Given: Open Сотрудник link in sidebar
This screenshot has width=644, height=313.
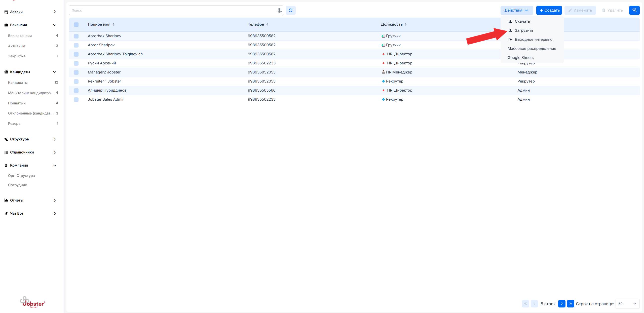Looking at the screenshot, I should coord(17,185).
